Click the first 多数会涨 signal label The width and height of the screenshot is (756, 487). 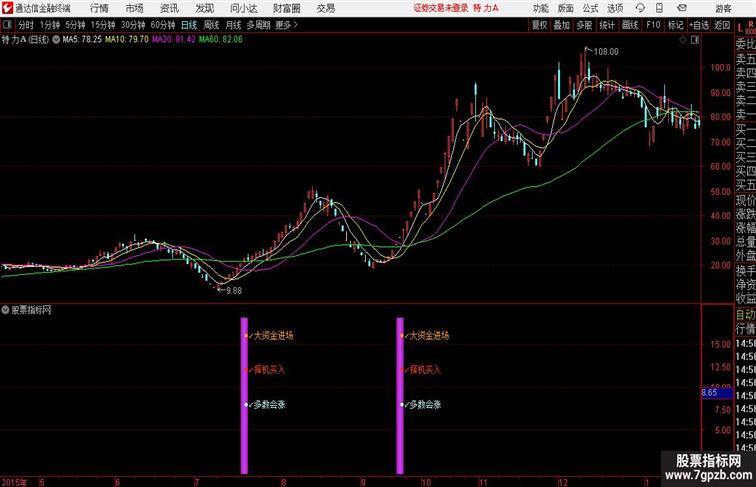(x=270, y=405)
